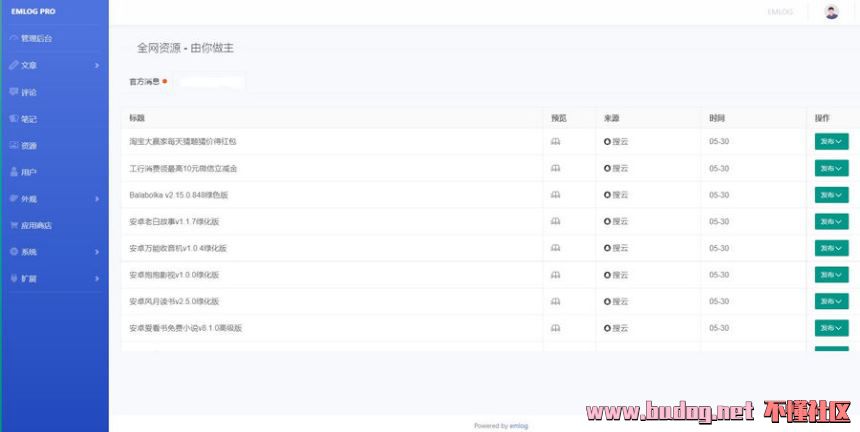Click the EMLOG PRO brand logo
Screen dimensions: 860x432
[33, 11]
